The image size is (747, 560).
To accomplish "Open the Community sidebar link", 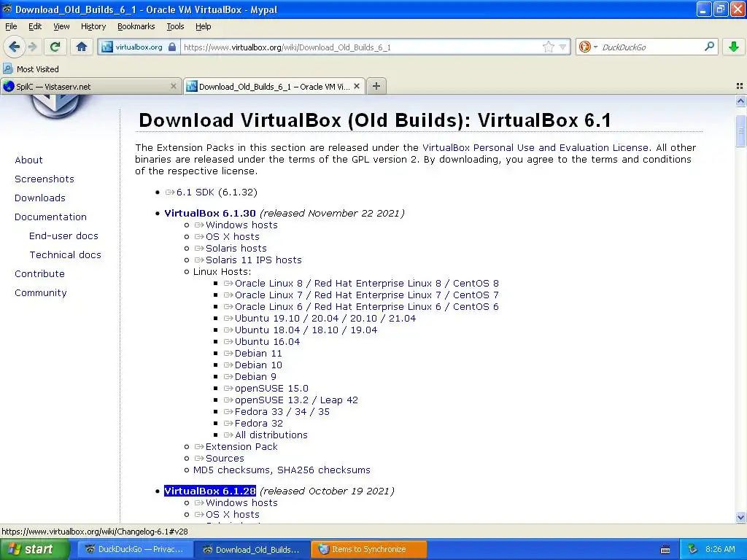I will click(41, 293).
